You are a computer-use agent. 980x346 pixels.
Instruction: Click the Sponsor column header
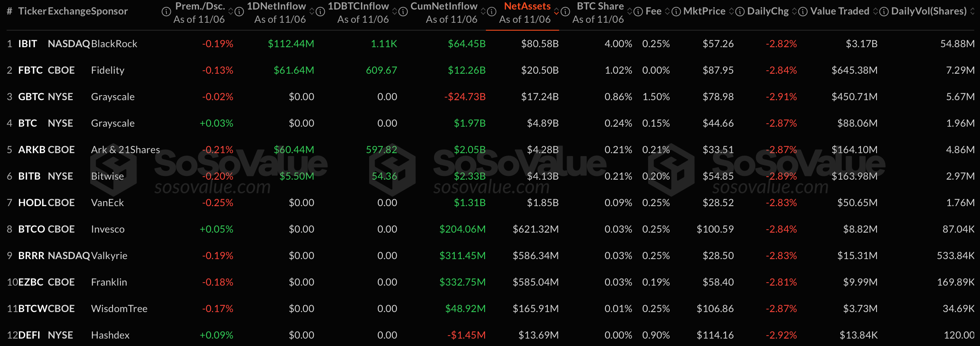(109, 11)
